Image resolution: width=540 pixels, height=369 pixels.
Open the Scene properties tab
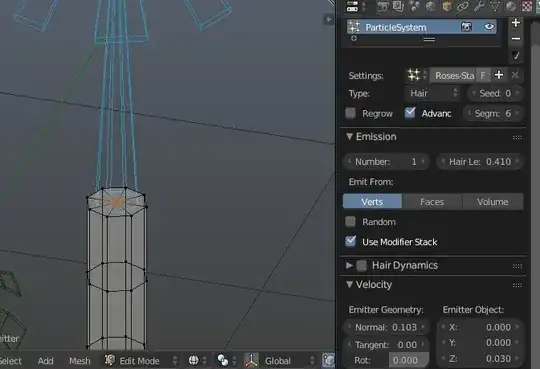pyautogui.click(x=414, y=6)
